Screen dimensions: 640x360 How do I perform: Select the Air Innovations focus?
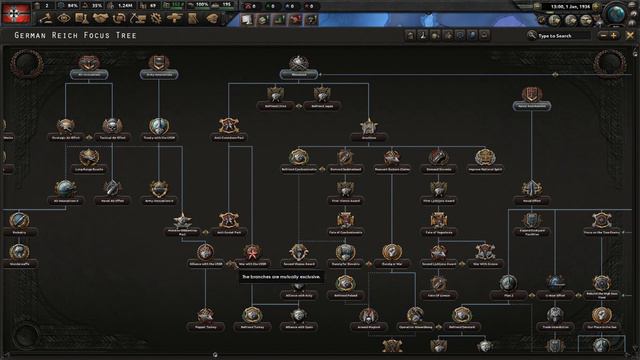(x=89, y=68)
